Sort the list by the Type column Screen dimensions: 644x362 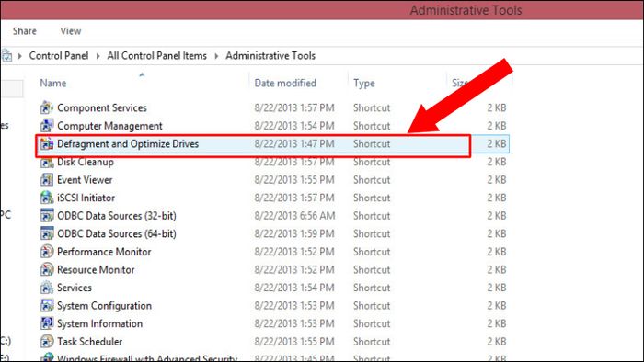click(x=364, y=84)
